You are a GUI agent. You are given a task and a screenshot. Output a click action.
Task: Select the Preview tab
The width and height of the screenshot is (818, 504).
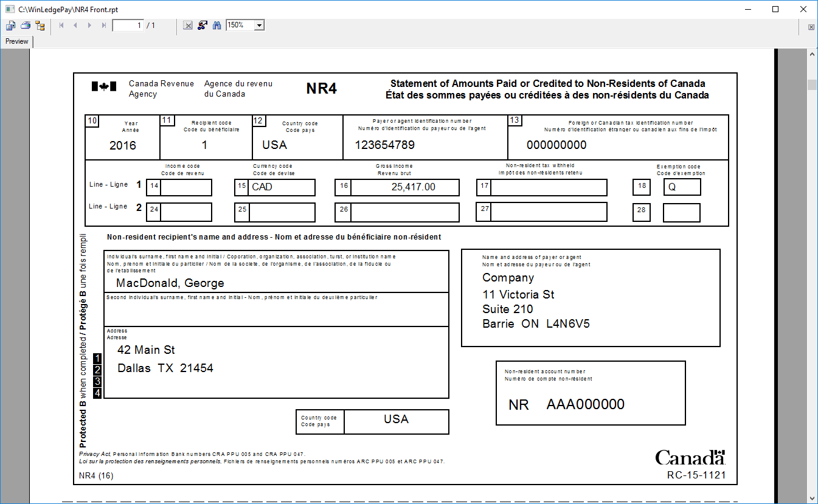pyautogui.click(x=17, y=41)
